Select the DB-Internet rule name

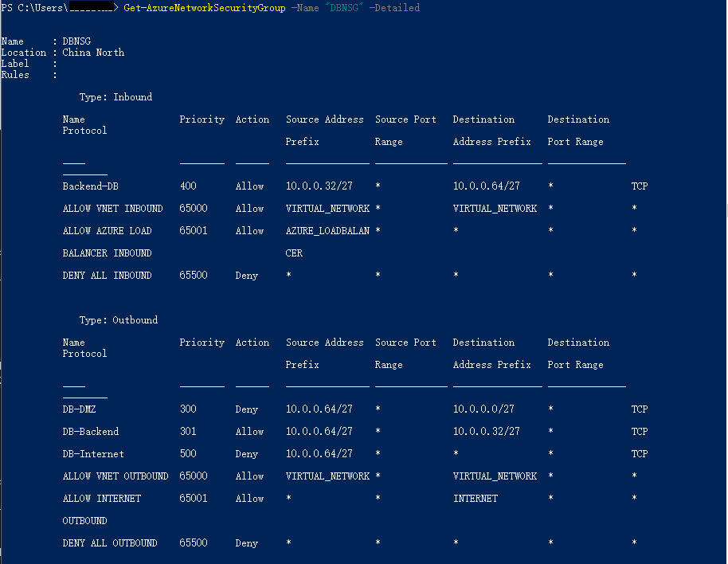tap(93, 454)
